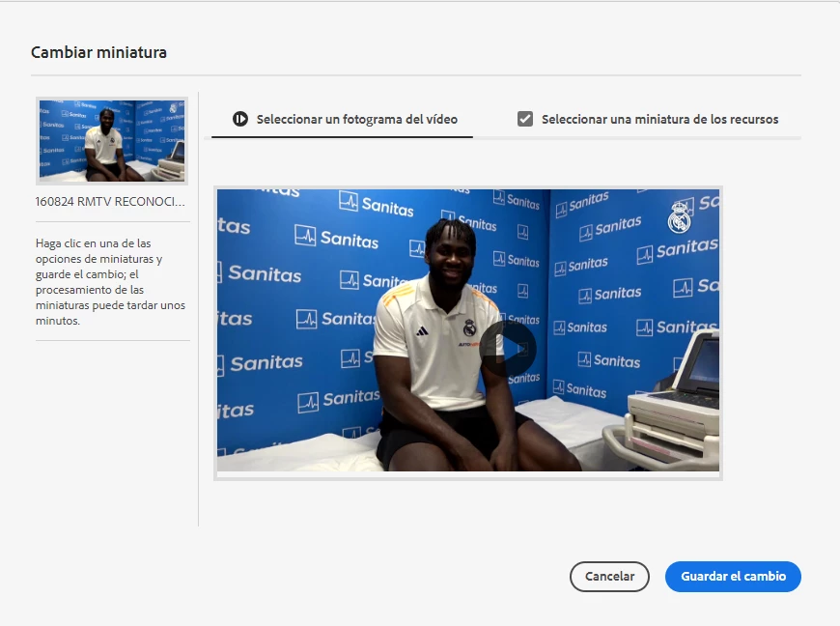
Task: Click the '160824 RMTV RECONOCI...' file name
Action: 110,202
